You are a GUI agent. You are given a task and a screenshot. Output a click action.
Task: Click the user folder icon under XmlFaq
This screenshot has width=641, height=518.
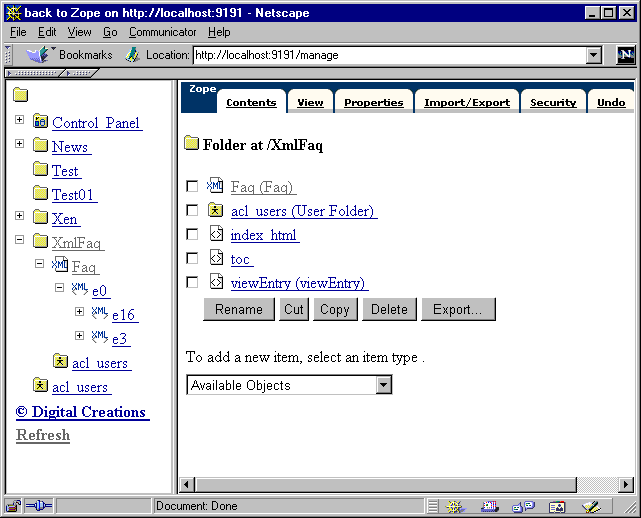61,361
